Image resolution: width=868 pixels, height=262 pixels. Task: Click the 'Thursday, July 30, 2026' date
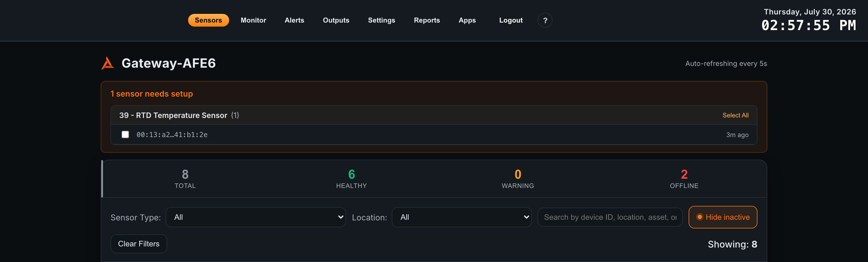[810, 12]
